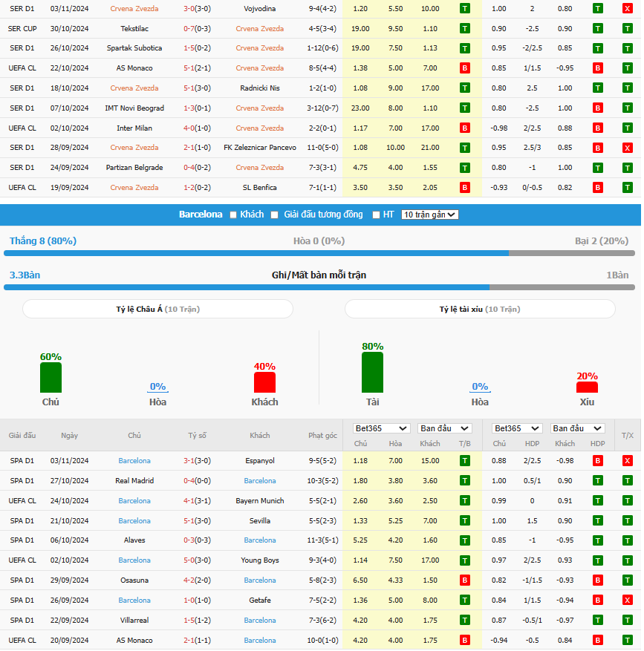Viewport: 644px width, 651px height.
Task: Click the green T/X icon in Real Madrid row
Action: coord(628,481)
